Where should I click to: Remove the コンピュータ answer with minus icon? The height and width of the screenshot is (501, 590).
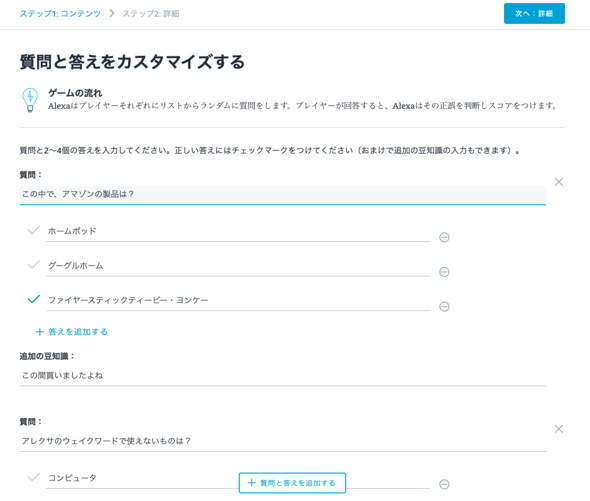444,484
